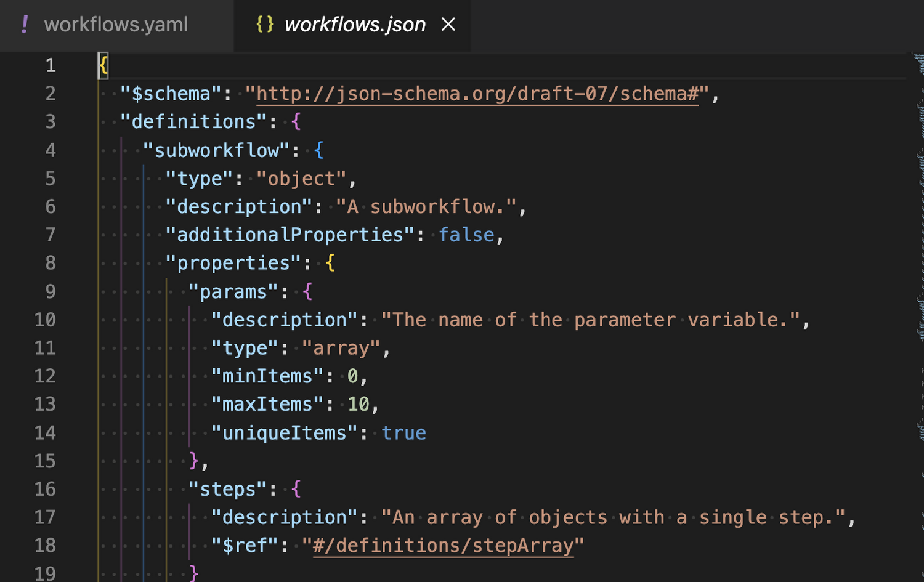Click the "steps" key
Viewport: 924px width, 582px height.
228,489
